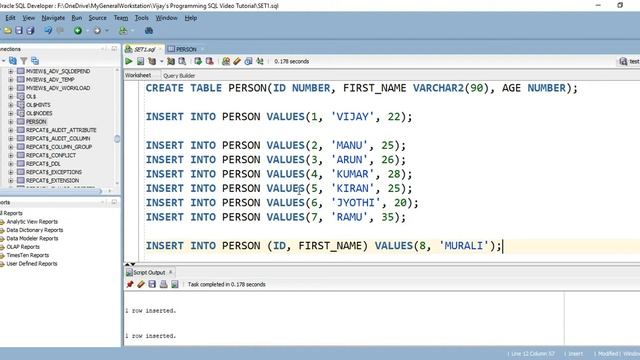Expand the MVIEW$_ADV_WORKLOAD node
The image size is (640, 360).
pos(11,88)
